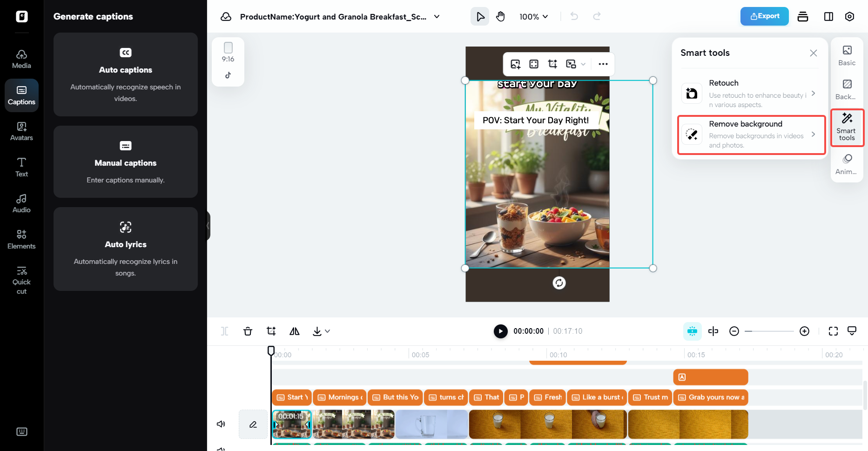Click the mirror flip icon
This screenshot has width=868, height=451.
(294, 331)
